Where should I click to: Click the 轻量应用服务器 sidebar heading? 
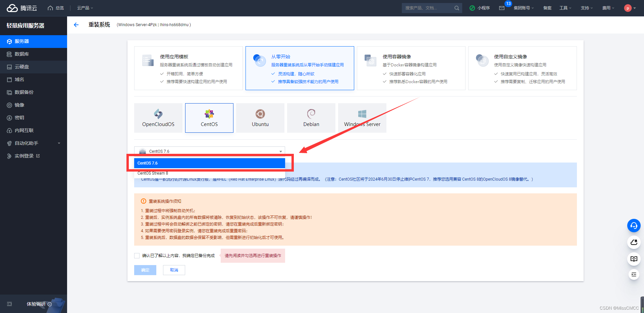[25, 25]
